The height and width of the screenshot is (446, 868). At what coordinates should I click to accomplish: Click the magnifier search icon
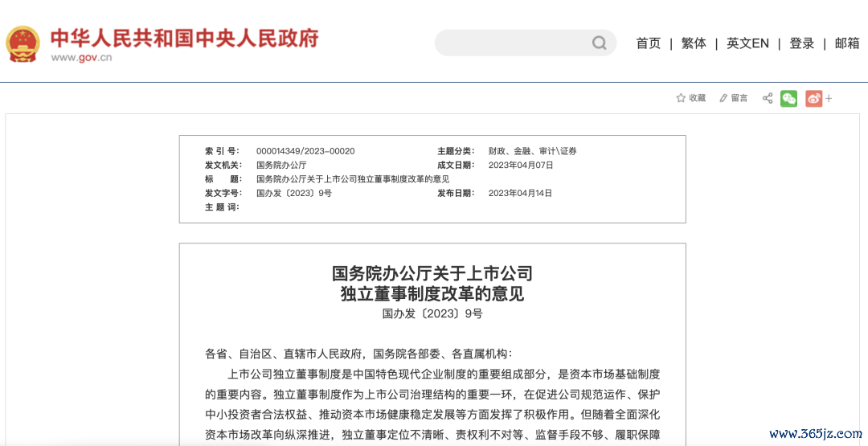600,43
